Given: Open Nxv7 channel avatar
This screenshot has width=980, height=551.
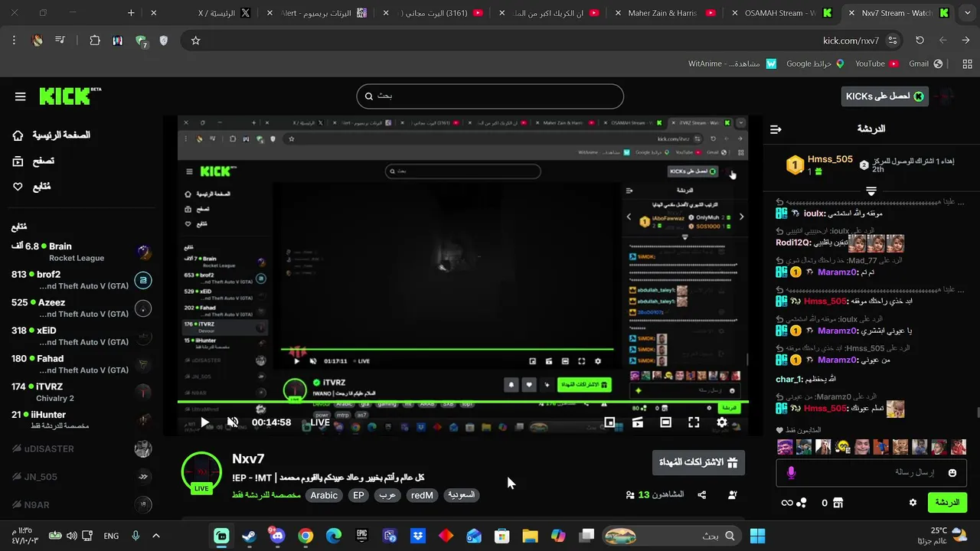Looking at the screenshot, I should pyautogui.click(x=201, y=472).
